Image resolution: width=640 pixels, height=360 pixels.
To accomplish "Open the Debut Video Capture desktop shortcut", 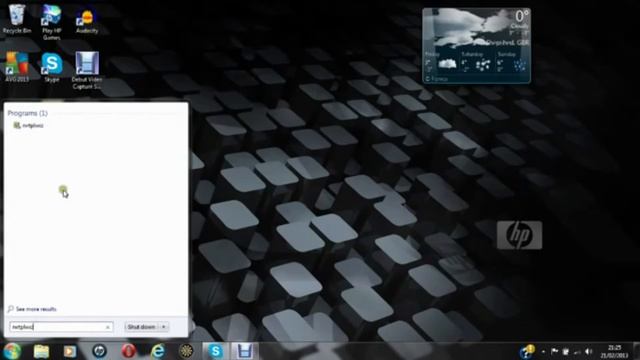I will (87, 70).
